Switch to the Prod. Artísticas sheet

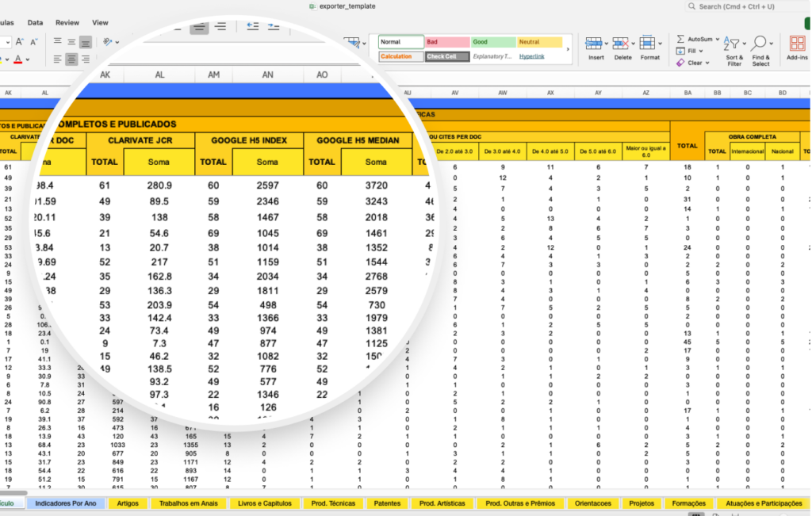[x=442, y=503]
